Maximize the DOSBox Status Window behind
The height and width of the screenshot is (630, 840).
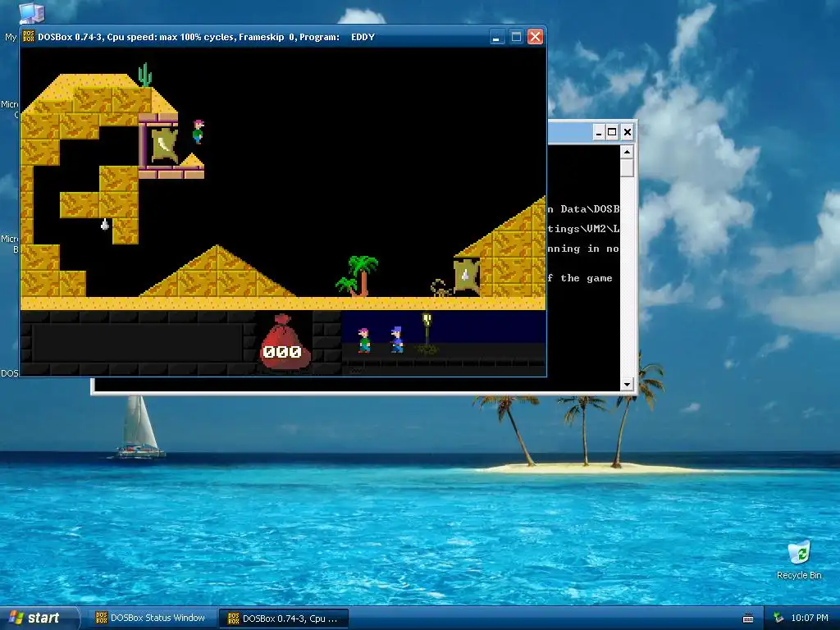pyautogui.click(x=612, y=132)
